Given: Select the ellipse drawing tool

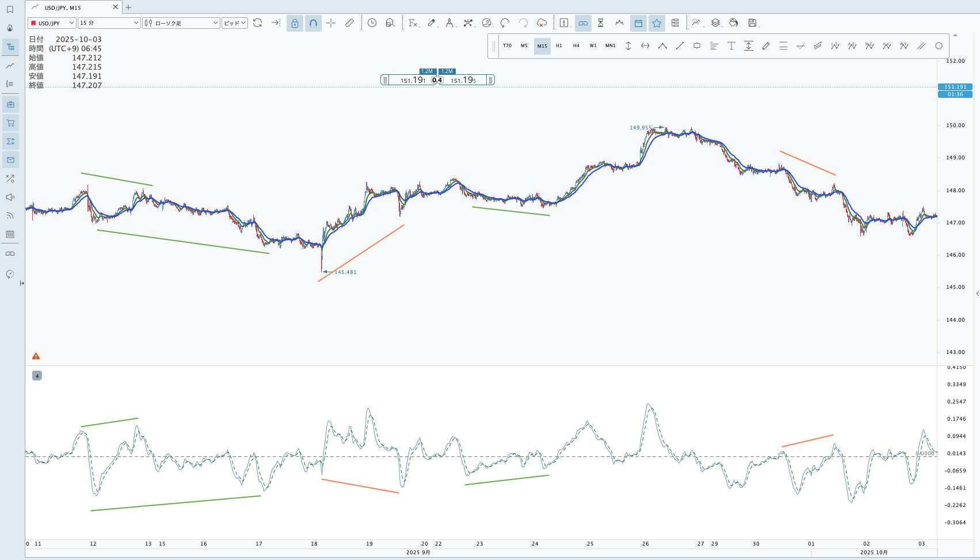Looking at the screenshot, I should click(x=939, y=46).
